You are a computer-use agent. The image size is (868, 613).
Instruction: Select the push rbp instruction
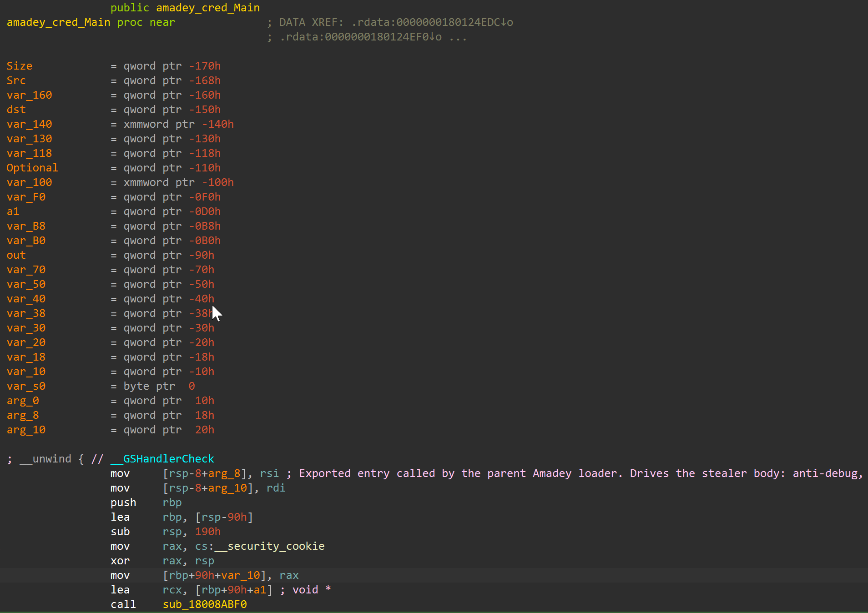tap(146, 502)
